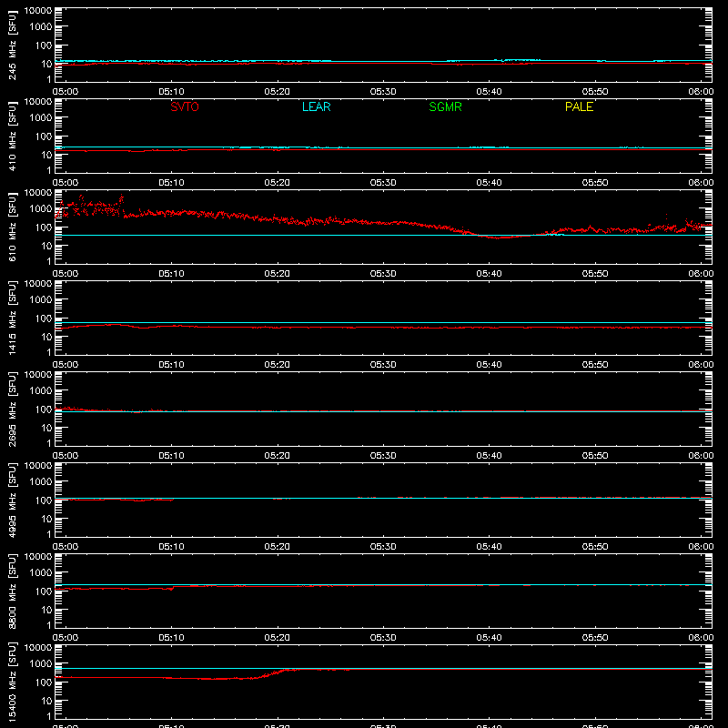Select the 2695 MHz [SFU] axis title
This screenshot has width=728, height=728.
click(12, 409)
